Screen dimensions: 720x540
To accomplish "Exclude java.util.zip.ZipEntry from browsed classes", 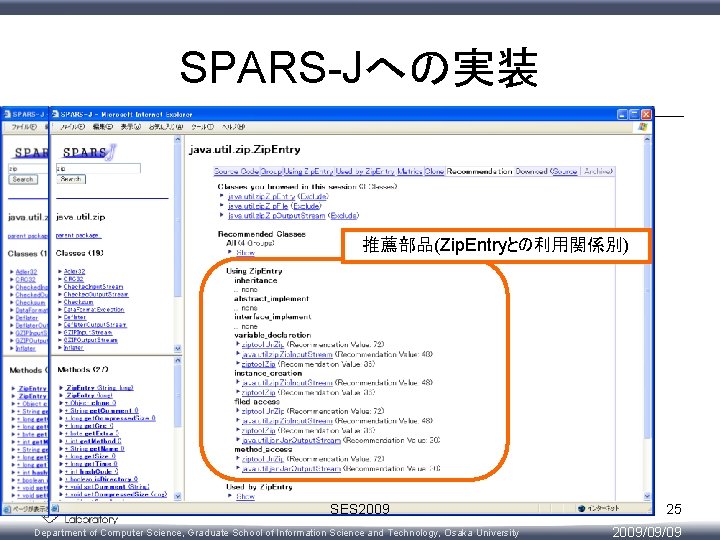I will click(x=313, y=196).
